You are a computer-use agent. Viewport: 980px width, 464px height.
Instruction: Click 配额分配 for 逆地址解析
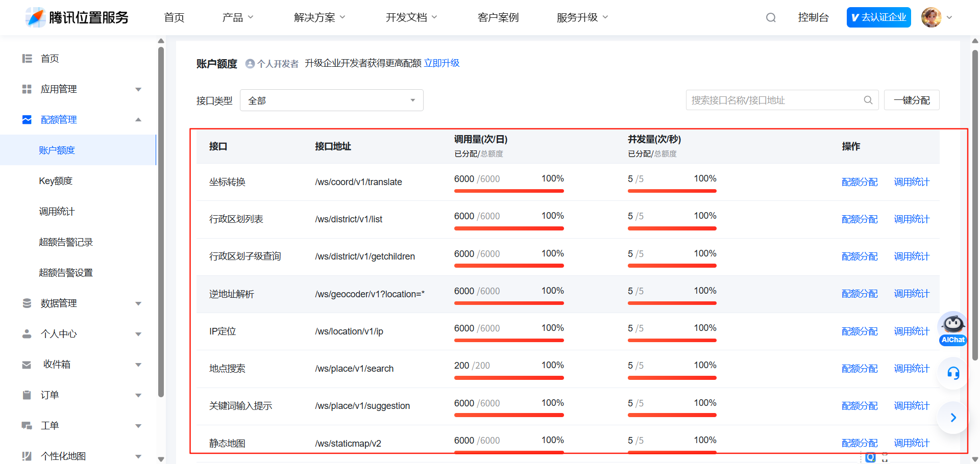860,294
